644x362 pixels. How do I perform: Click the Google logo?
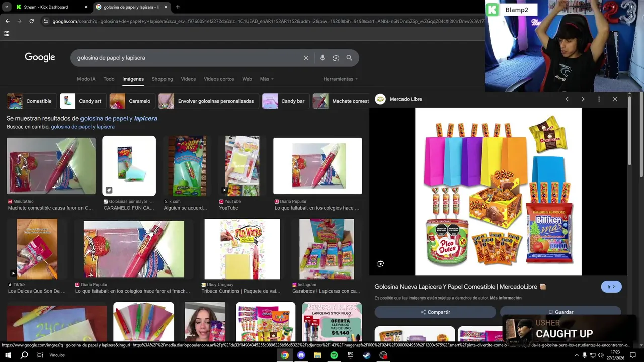[40, 57]
